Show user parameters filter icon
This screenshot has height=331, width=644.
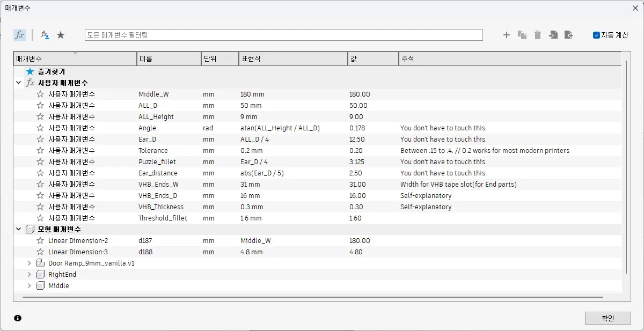point(45,35)
